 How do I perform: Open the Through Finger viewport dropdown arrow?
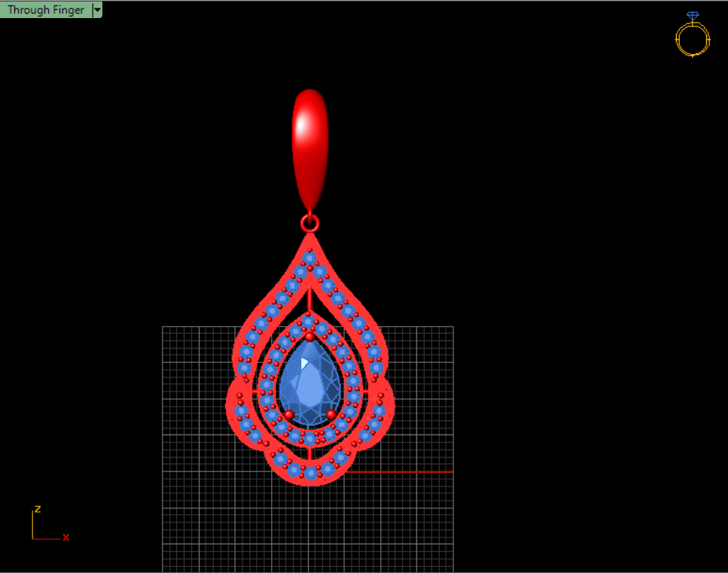97,10
